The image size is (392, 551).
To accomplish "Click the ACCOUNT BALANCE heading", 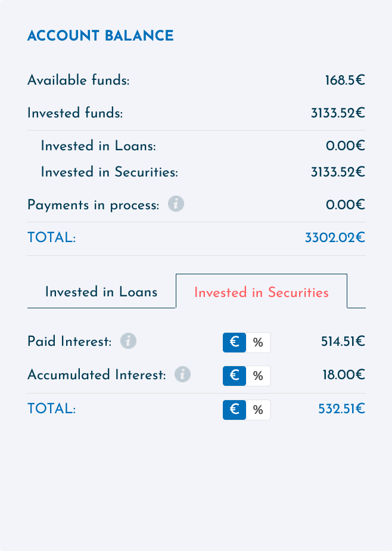I will pyautogui.click(x=100, y=36).
